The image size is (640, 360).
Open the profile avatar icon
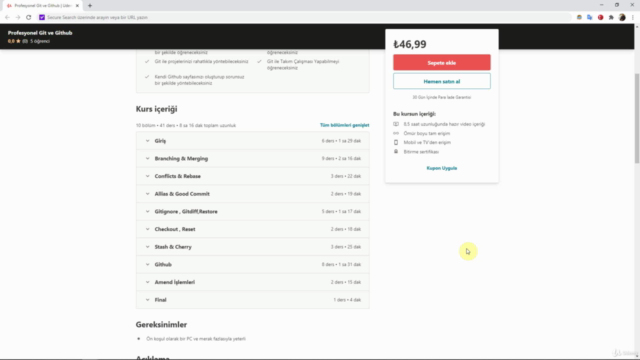(622, 18)
